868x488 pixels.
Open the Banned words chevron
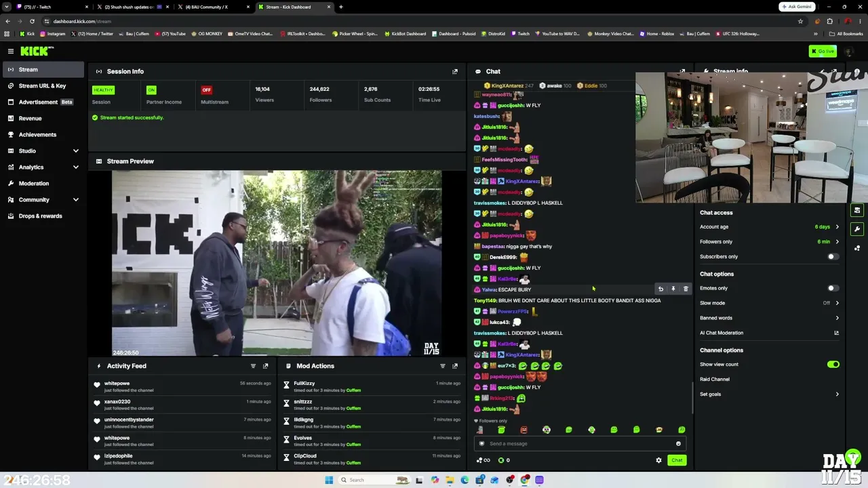[x=837, y=318]
